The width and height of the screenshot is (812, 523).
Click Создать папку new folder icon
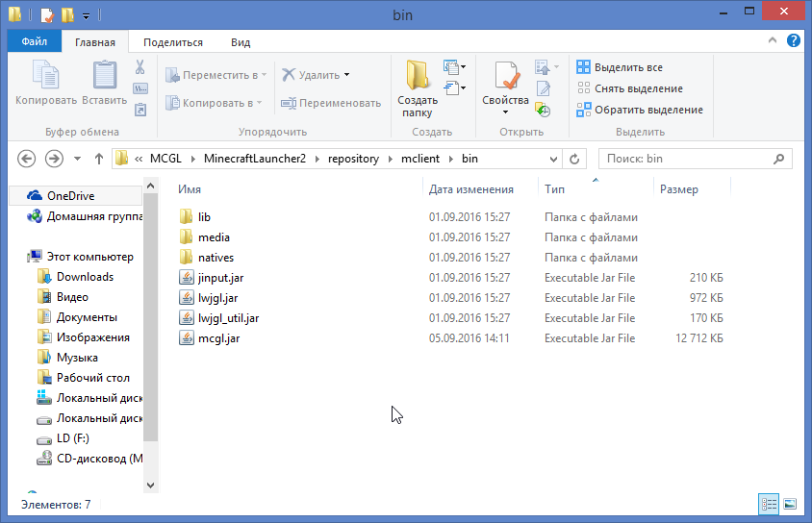pyautogui.click(x=418, y=76)
